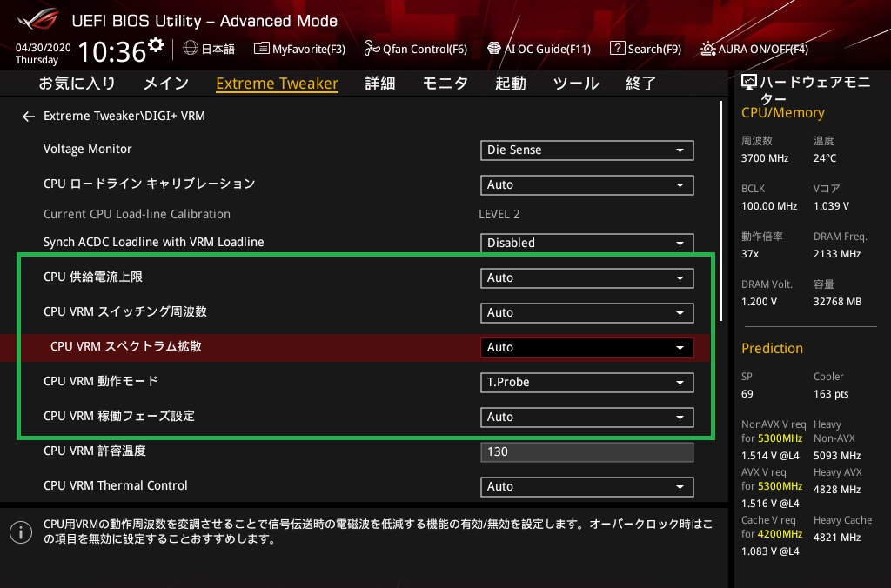Open CPU VRM 稼働フェーズ設定 dropdown

(x=587, y=417)
